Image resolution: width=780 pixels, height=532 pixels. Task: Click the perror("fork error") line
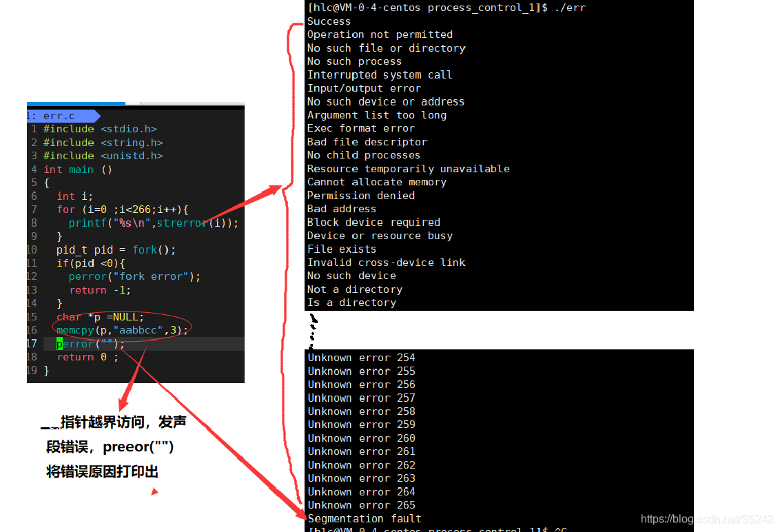point(134,277)
